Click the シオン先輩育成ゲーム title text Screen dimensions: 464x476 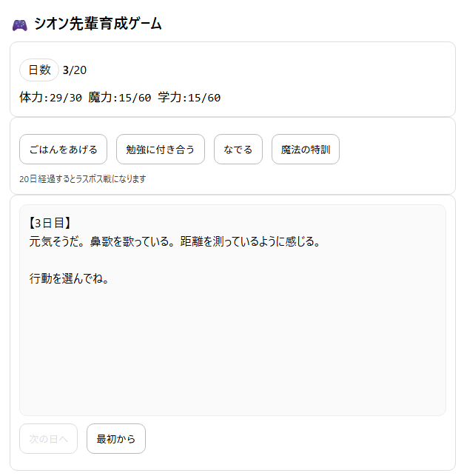click(x=98, y=24)
